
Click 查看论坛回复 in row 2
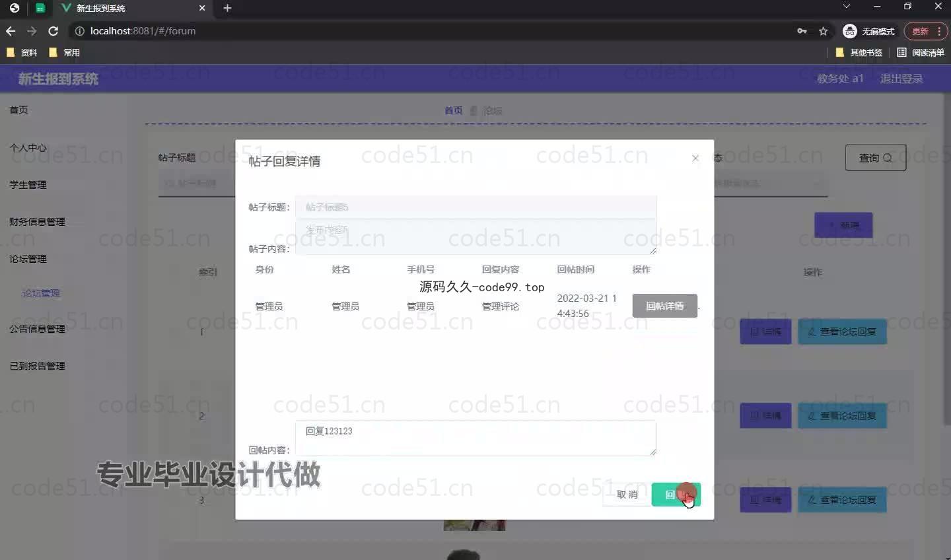click(842, 415)
